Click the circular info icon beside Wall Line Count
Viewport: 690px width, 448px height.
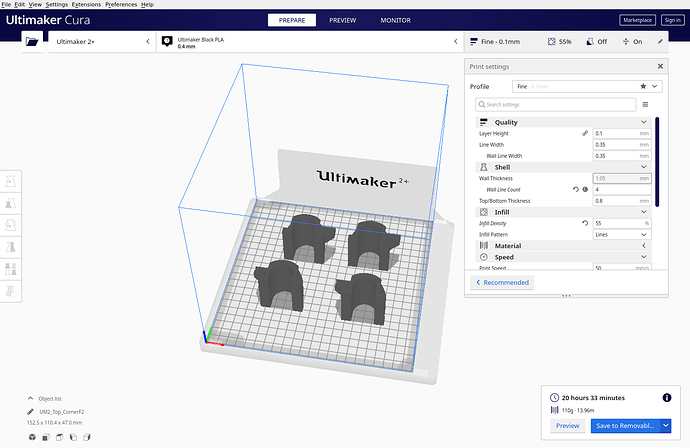tap(585, 190)
